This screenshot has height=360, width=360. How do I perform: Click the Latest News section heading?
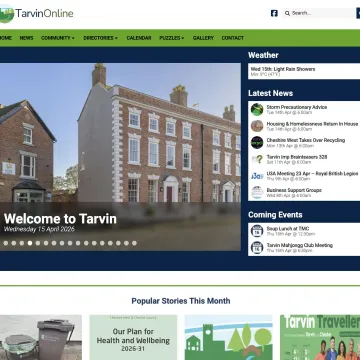click(270, 93)
